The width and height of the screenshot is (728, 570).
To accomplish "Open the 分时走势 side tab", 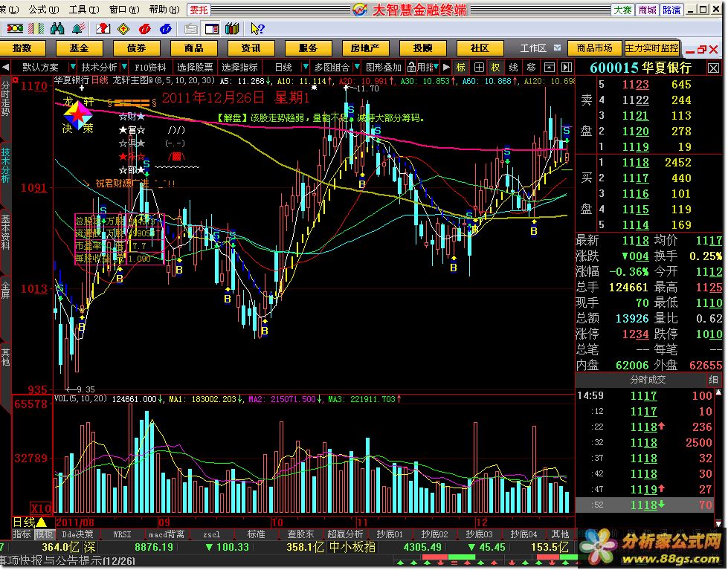I will [x=5, y=98].
